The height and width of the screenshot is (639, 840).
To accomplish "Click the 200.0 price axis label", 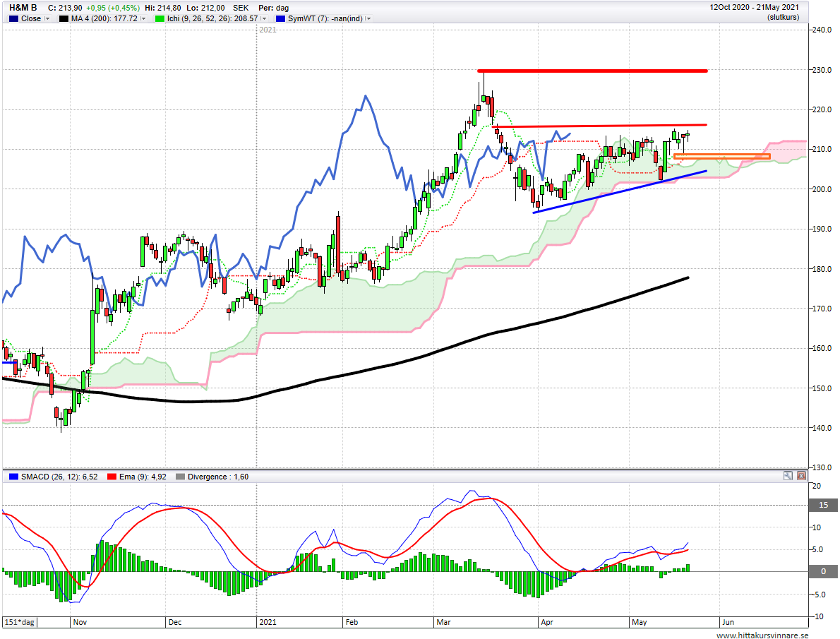I will (822, 189).
